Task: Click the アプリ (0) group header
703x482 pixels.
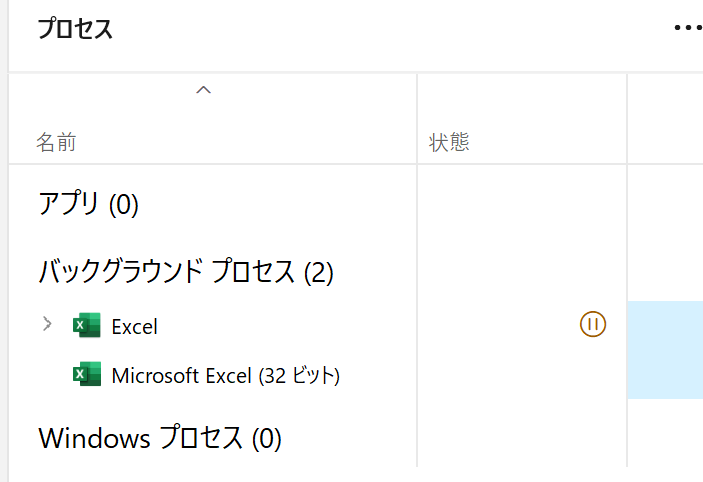Action: [x=88, y=204]
